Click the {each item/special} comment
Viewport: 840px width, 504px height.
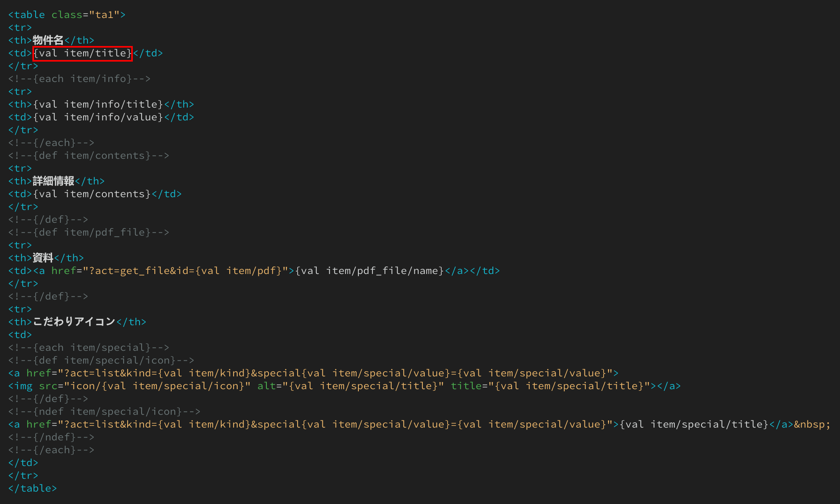pos(88,348)
